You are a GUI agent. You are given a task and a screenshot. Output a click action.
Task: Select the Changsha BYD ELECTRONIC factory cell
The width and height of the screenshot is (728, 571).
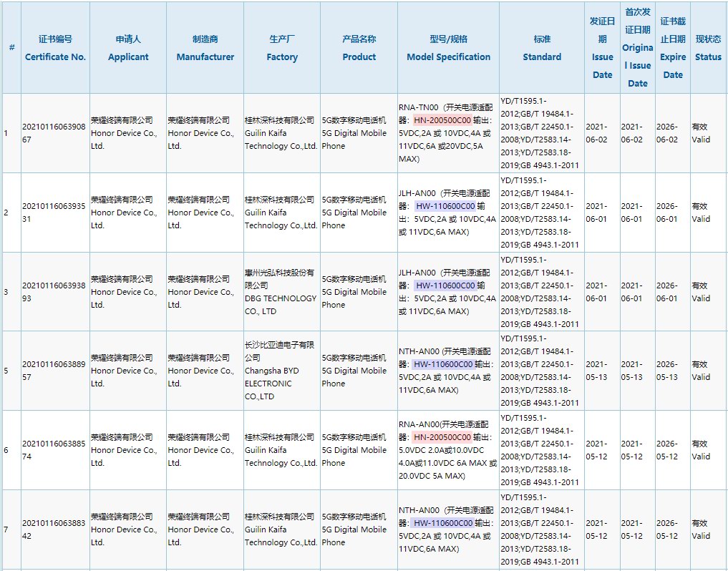pos(281,371)
